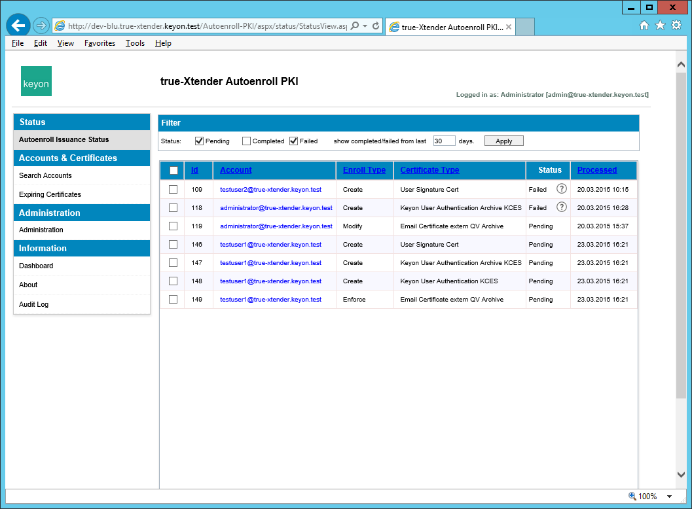The image size is (692, 509).
Task: Open Search Accounts page
Action: coord(45,175)
